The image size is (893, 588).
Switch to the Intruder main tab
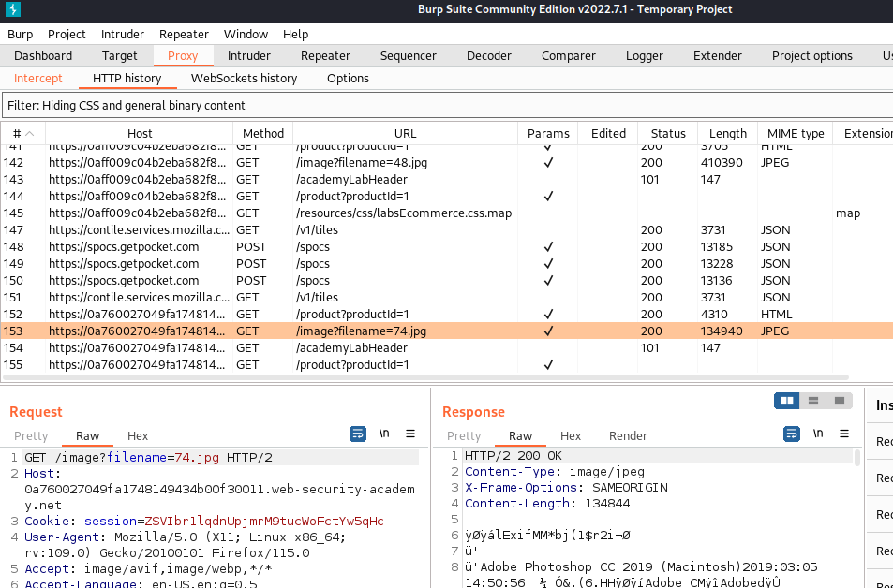[x=249, y=56]
